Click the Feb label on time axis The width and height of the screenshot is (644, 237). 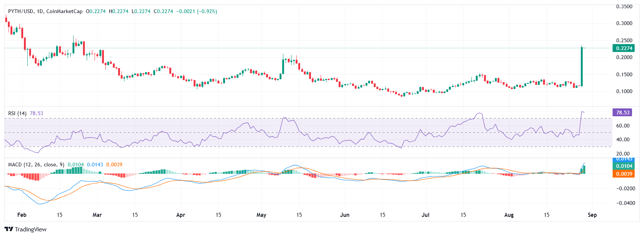tap(22, 215)
